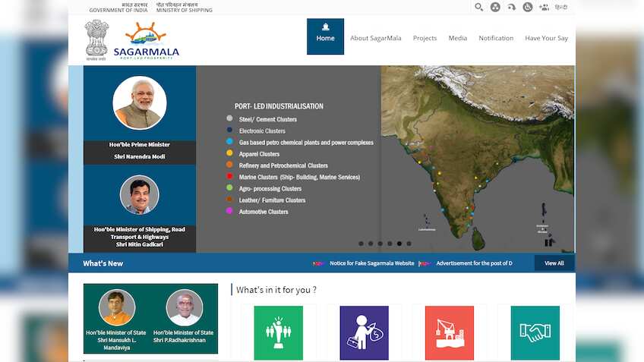Go to the first banner slide dot

pos(361,244)
